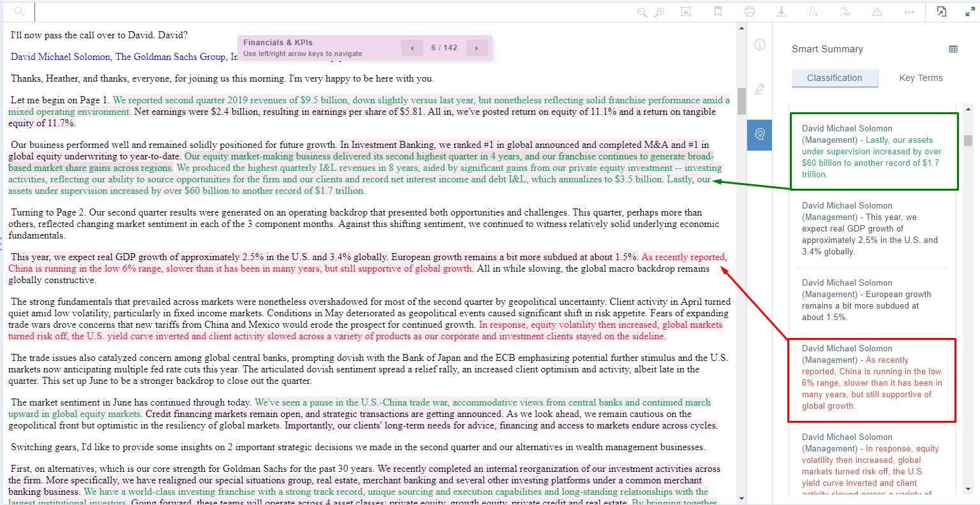Click scroll down arrow of summary list
The image size is (980, 505).
968,489
